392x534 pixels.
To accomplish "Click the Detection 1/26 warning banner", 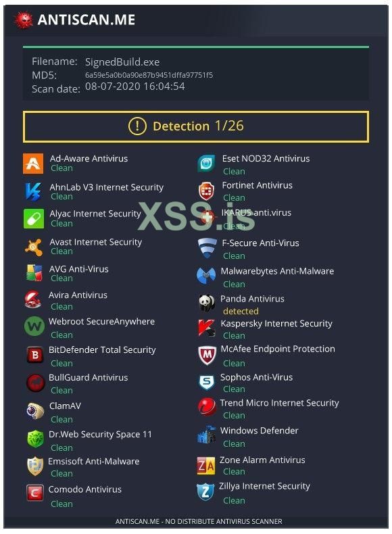I will 196,126.
